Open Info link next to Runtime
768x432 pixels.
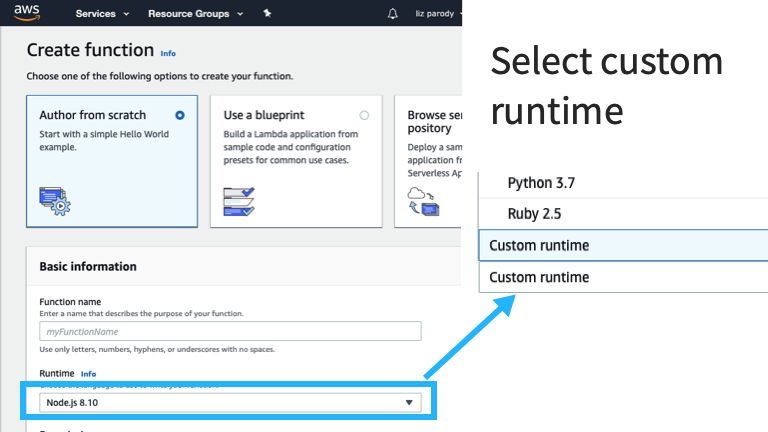(x=88, y=374)
